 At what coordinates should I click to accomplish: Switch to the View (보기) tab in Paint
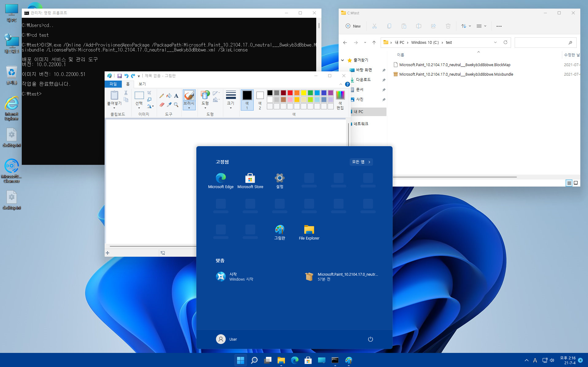click(142, 84)
